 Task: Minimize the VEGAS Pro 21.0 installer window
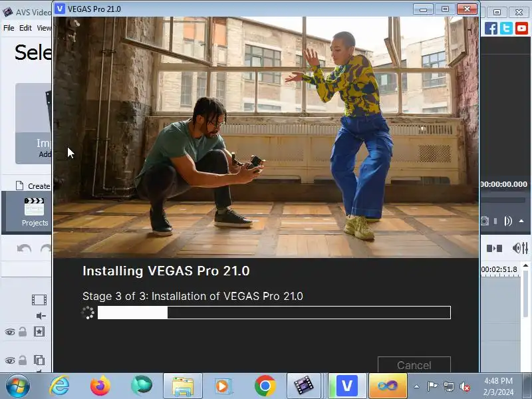[x=423, y=9]
